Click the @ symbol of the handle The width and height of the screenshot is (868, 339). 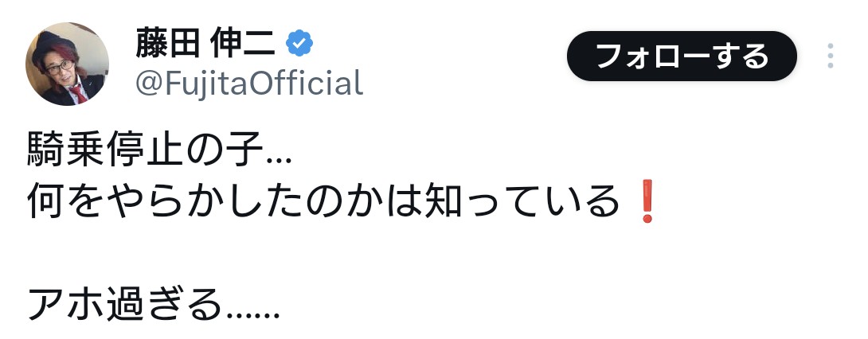pyautogui.click(x=148, y=83)
